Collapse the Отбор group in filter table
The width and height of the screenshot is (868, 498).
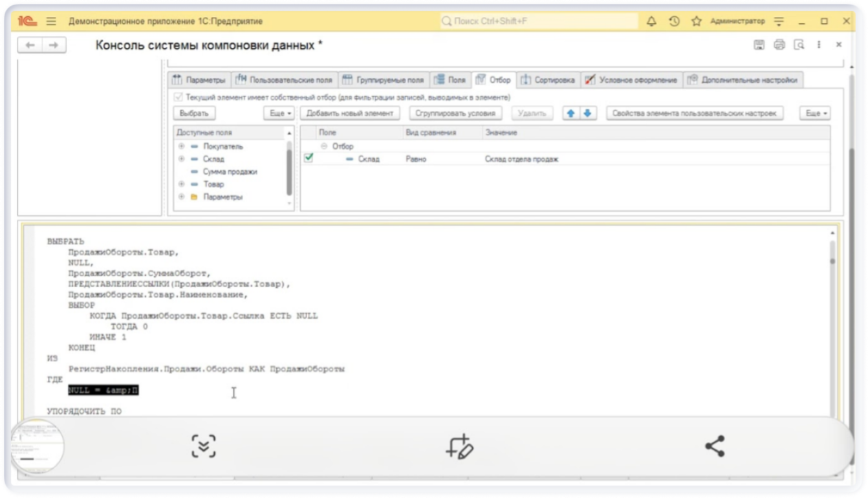(x=324, y=147)
